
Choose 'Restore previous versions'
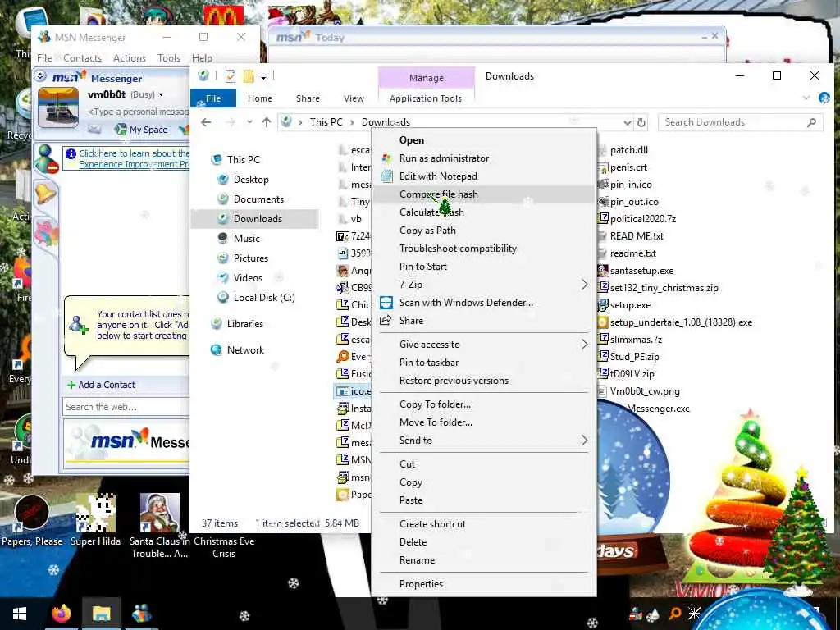pos(454,381)
